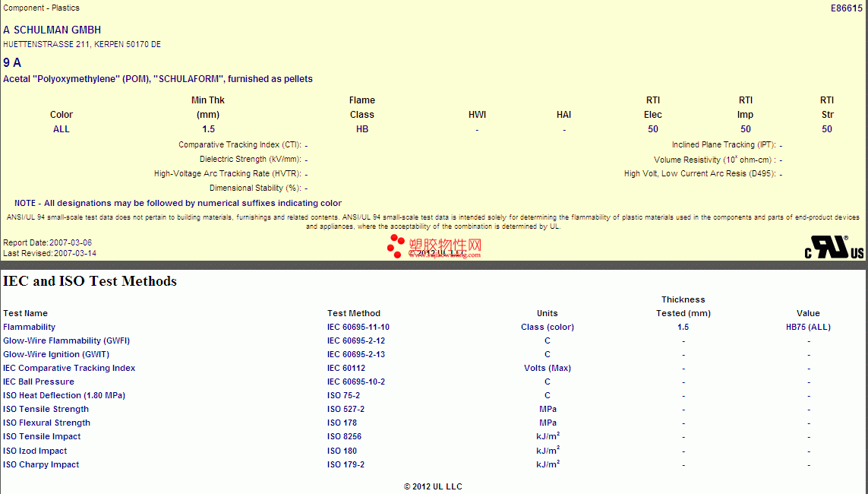Screen dimensions: 868x494
Task: Click High Volt, Low Current Arc Resis label
Action: click(699, 173)
